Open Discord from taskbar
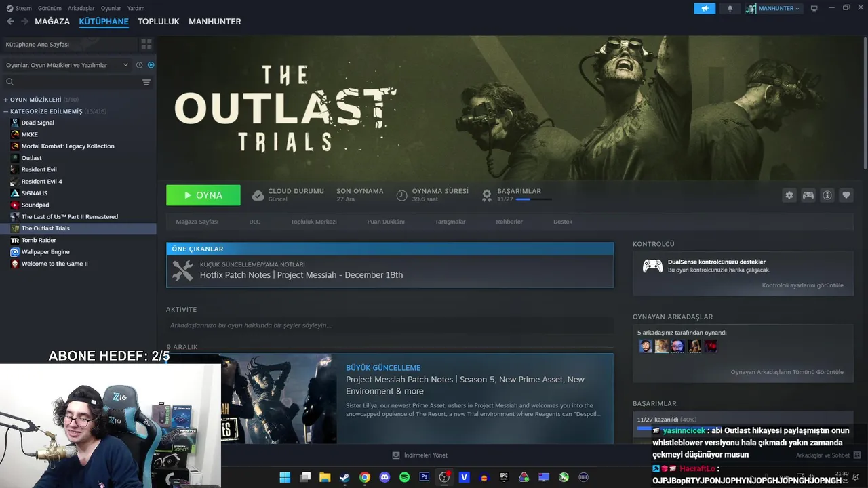The image size is (868, 488). [x=384, y=477]
